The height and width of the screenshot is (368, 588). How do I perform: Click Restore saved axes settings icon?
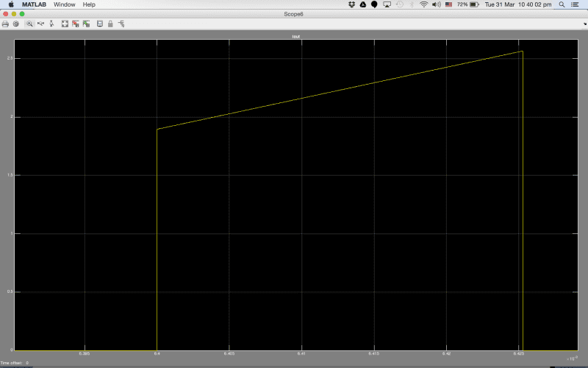coord(86,24)
